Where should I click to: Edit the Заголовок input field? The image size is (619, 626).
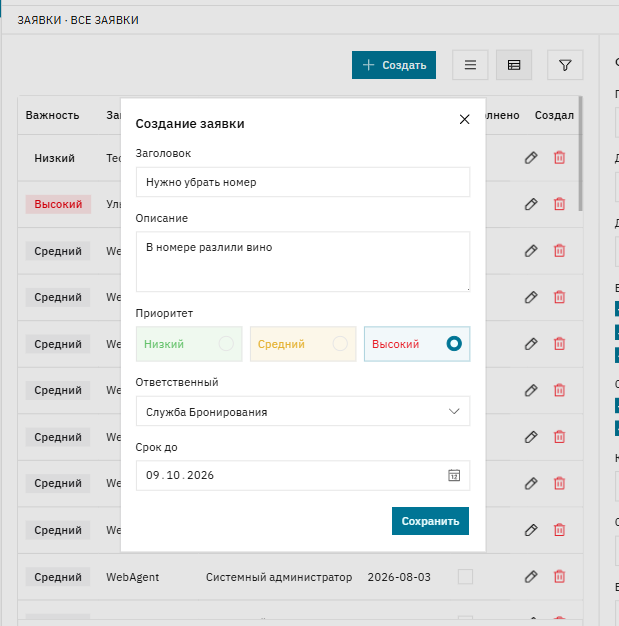[x=303, y=182]
